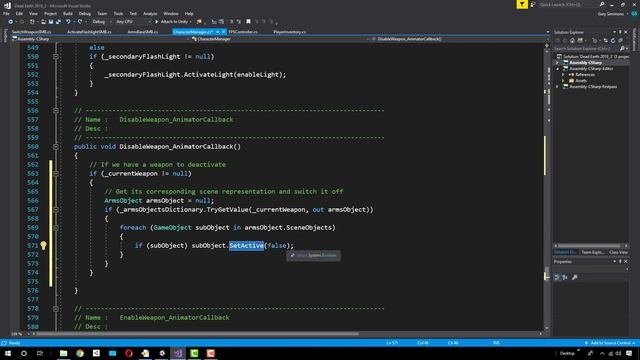
Task: Collapse the foreach block at line 569
Action: (x=56, y=227)
